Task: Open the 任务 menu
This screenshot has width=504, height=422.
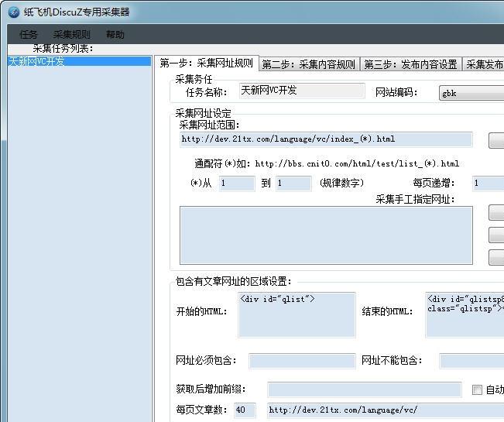Action: 29,35
